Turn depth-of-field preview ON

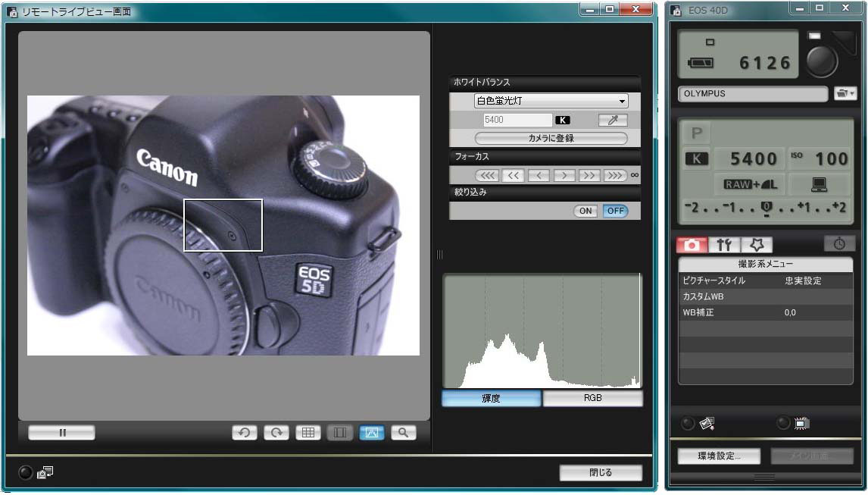click(585, 211)
